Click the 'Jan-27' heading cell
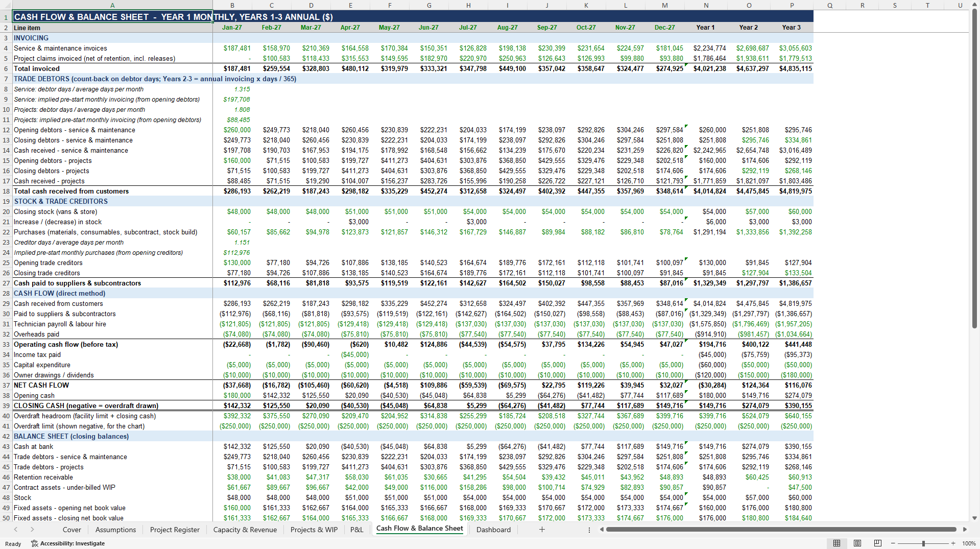The width and height of the screenshot is (980, 549). pyautogui.click(x=232, y=28)
